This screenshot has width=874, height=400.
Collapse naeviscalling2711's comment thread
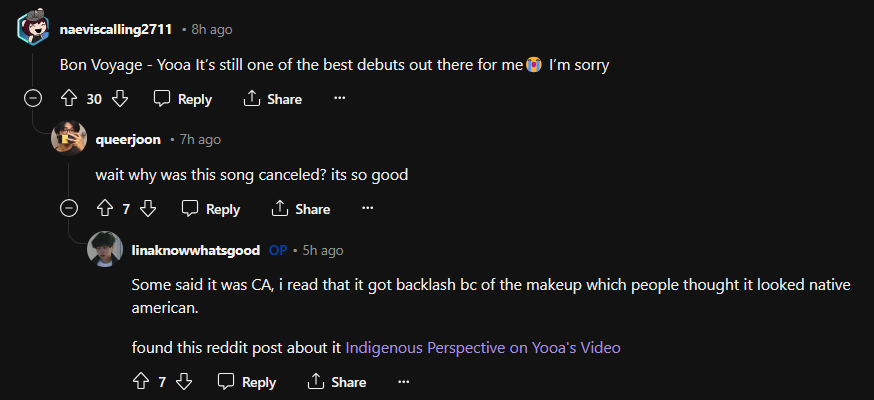point(32,99)
